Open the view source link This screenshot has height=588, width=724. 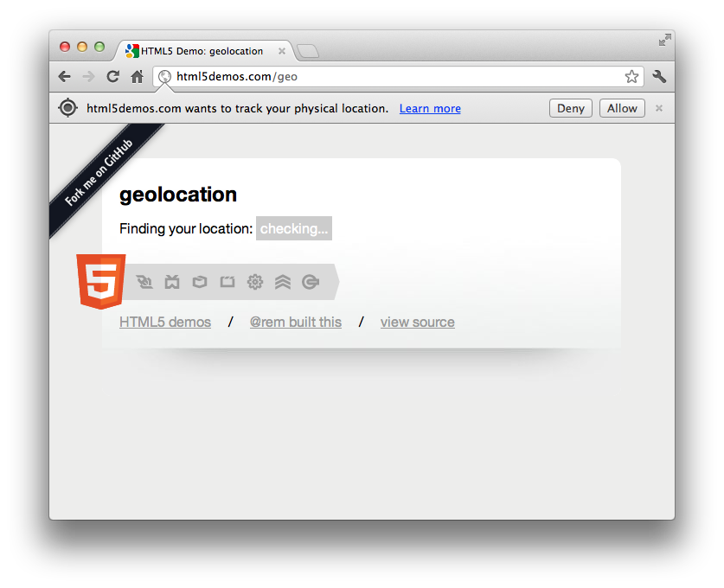(x=418, y=323)
